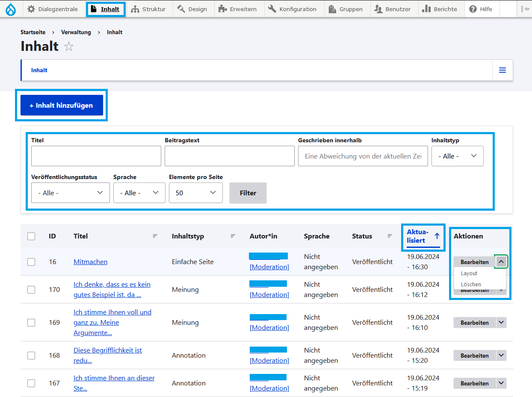The image size is (532, 397).
Task: Expand actions dropdown for ID 169 row
Action: 501,323
